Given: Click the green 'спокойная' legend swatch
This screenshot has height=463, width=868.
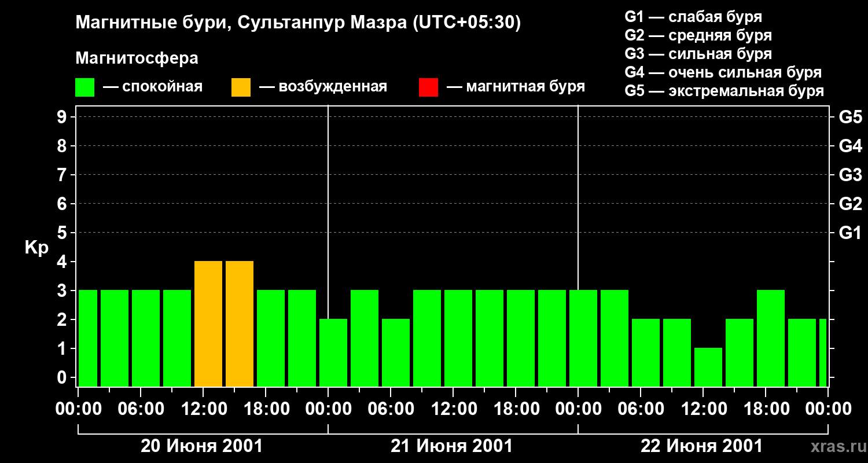Looking at the screenshot, I should pyautogui.click(x=85, y=87).
